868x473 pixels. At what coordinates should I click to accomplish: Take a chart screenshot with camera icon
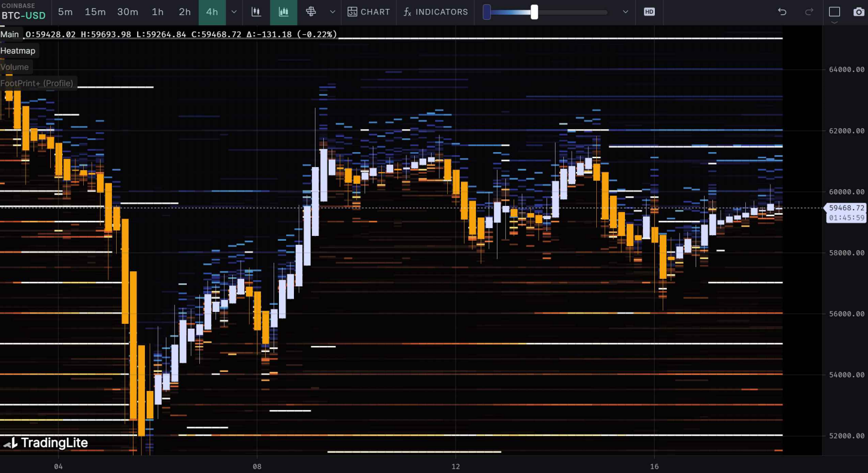[858, 12]
